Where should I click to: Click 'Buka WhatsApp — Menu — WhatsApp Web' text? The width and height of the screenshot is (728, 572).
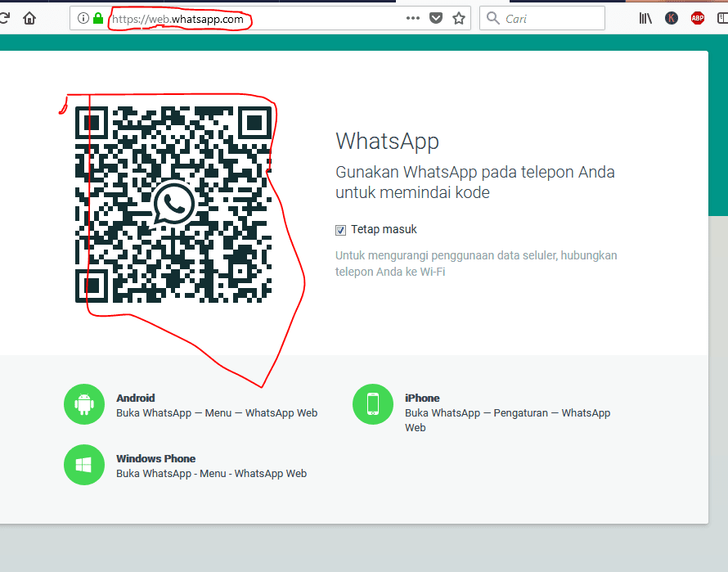point(217,413)
